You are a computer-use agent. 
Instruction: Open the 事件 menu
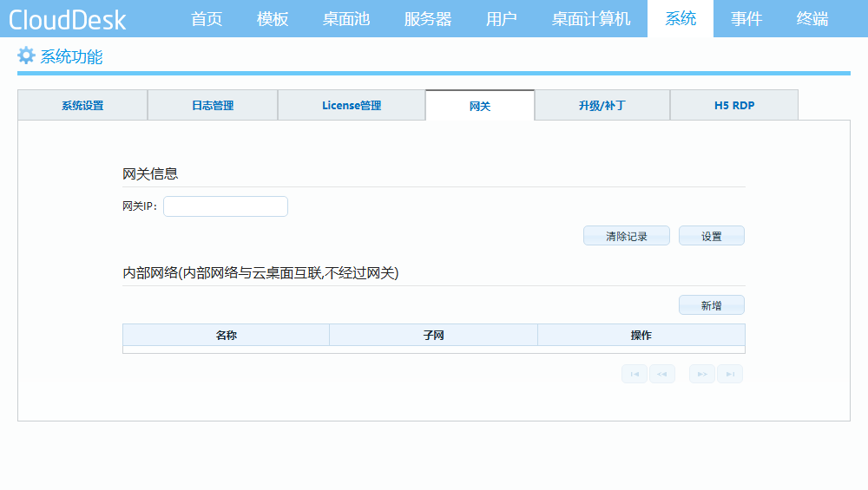(746, 19)
